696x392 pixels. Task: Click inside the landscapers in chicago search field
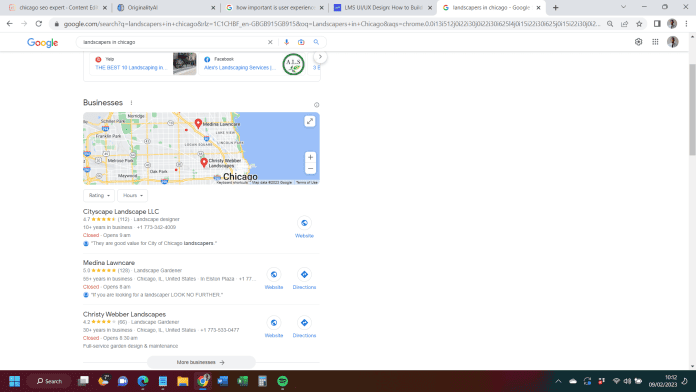coord(173,42)
